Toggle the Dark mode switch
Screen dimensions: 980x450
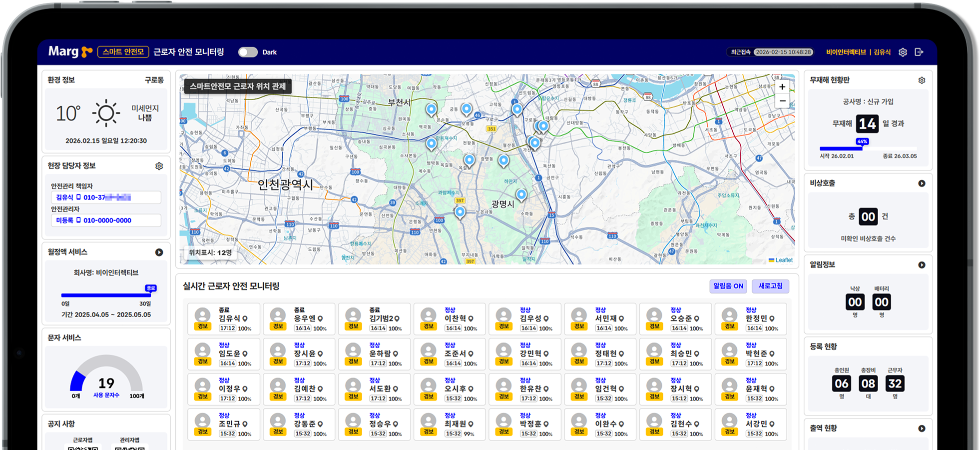(248, 52)
